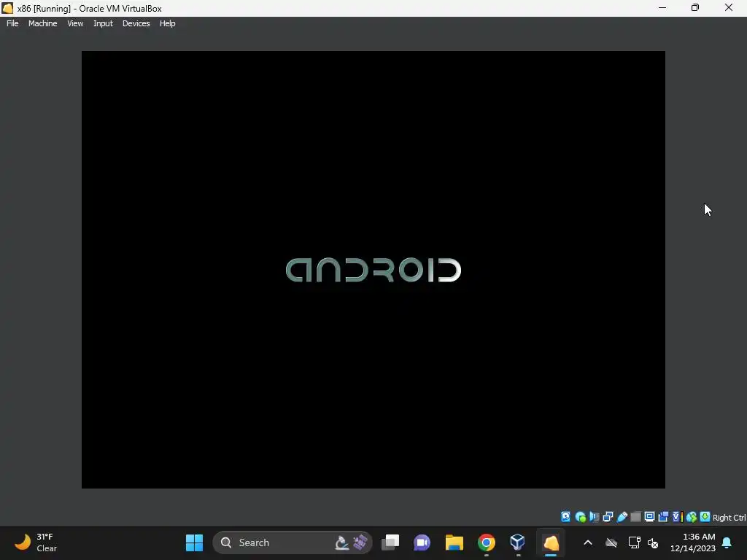Click the muted volume tray icon
Screen dimensions: 747x560
pyautogui.click(x=653, y=542)
